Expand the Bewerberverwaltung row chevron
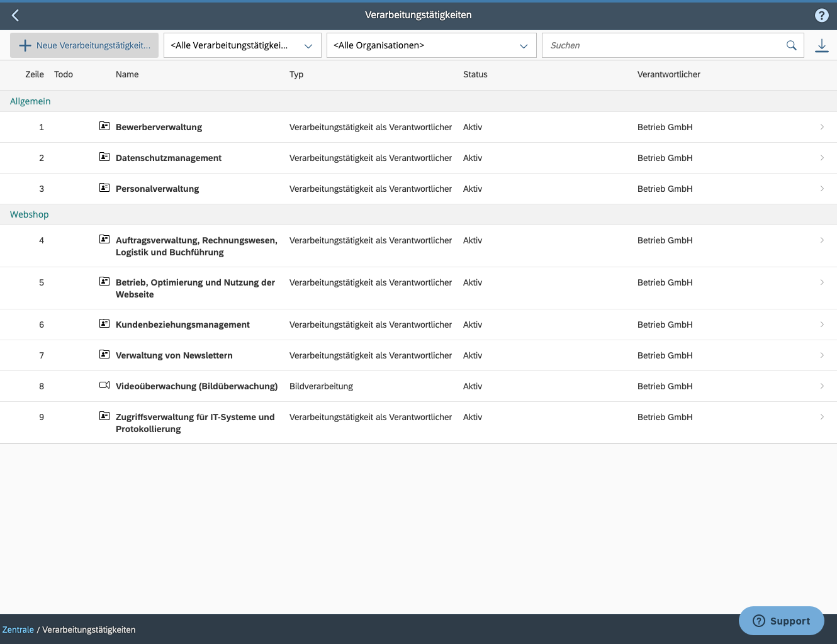Image resolution: width=837 pixels, height=644 pixels. 822,126
